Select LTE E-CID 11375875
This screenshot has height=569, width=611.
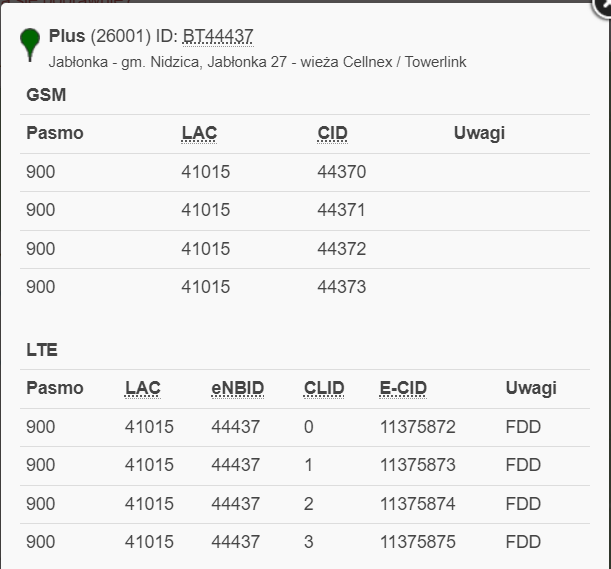(418, 542)
